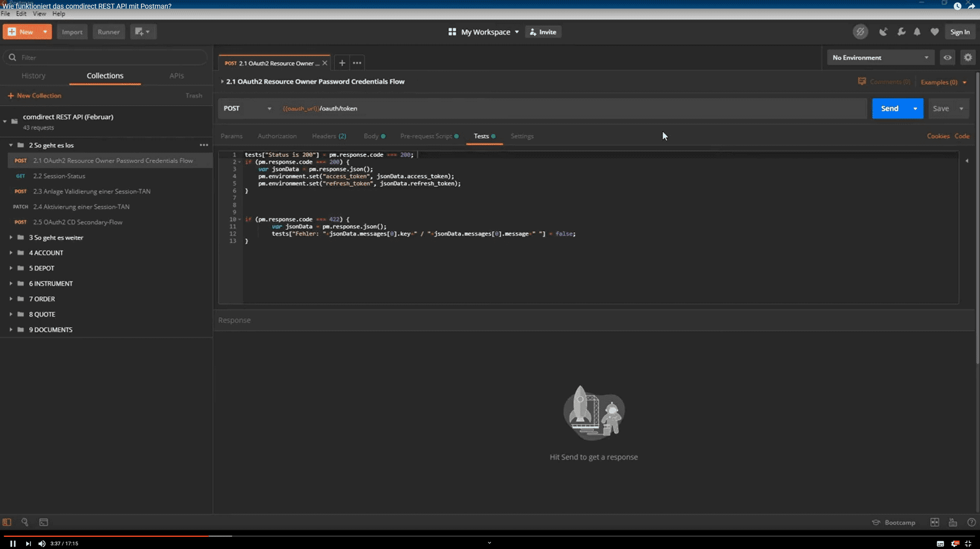
Task: Open the Postman console icon
Action: pos(43,522)
